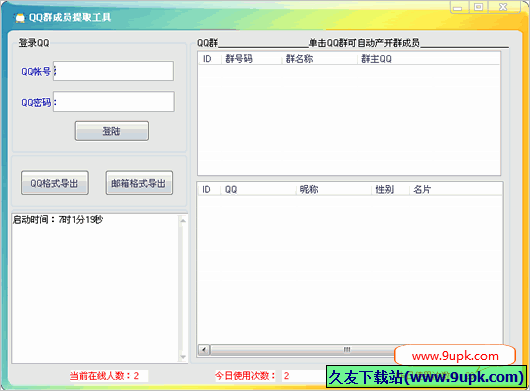Click the log panel scroll up arrow
The height and width of the screenshot is (391, 530).
183,221
